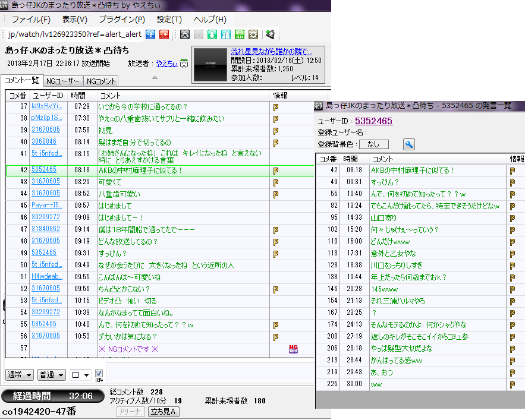Open the 通常 comment position dropdown
The width and height of the screenshot is (525, 420).
click(20, 375)
